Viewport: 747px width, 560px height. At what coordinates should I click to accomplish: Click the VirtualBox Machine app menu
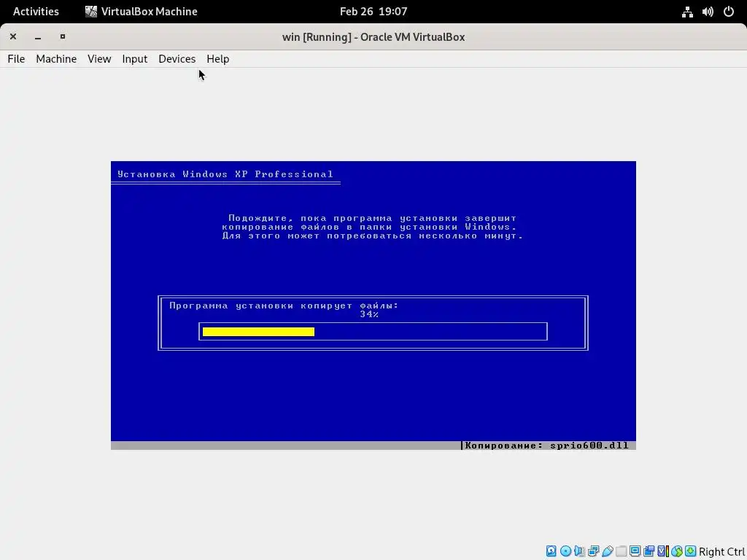tap(141, 12)
